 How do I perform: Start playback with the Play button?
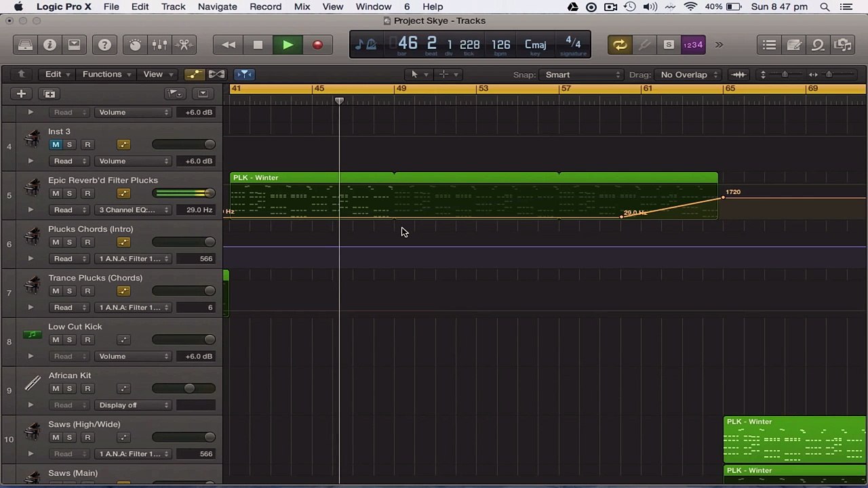pyautogui.click(x=288, y=45)
